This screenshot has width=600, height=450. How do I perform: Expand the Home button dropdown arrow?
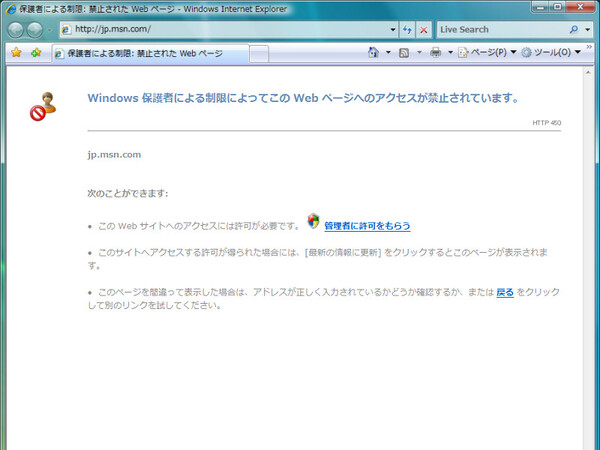[388, 52]
